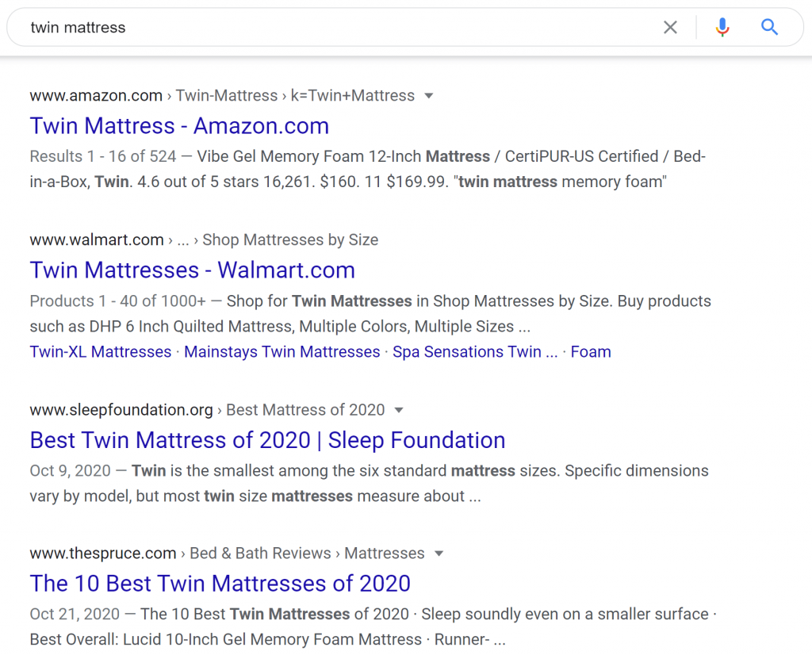Open the dropdown arrow next to the Amazon URL

point(428,96)
